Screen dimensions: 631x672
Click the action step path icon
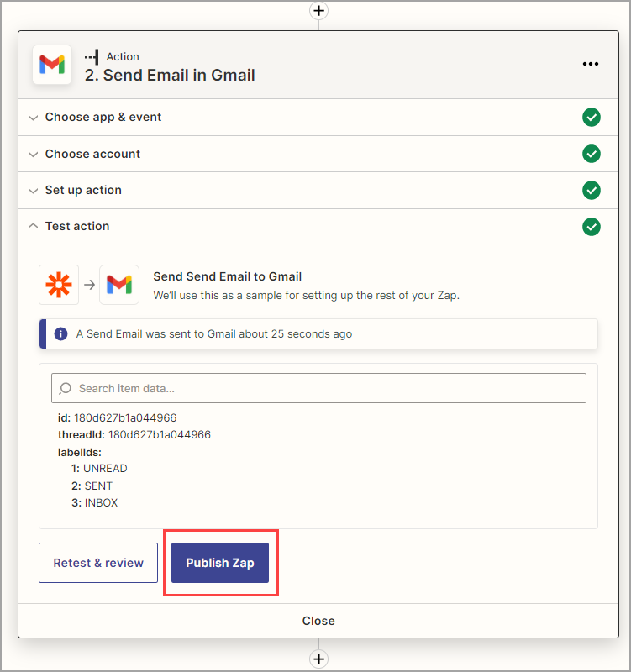pos(92,56)
